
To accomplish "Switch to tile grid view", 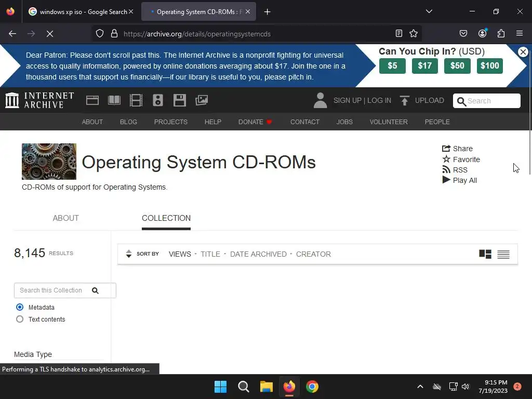I will (485, 254).
